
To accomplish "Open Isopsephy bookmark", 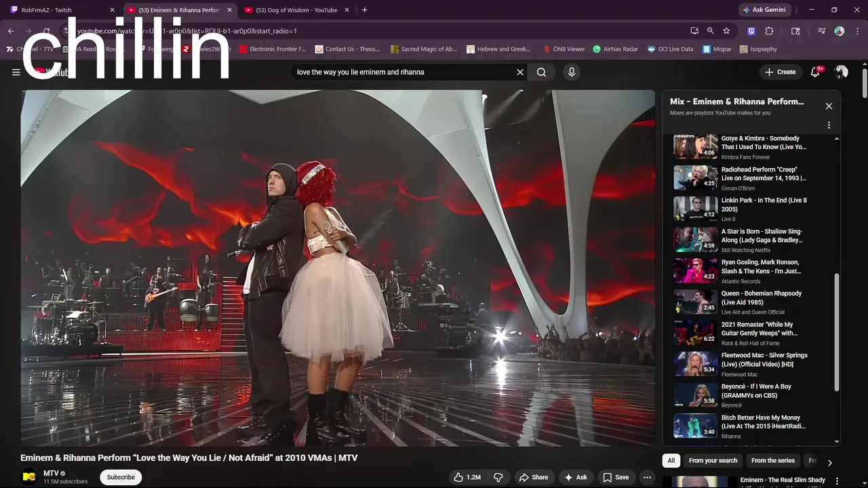I will (x=758, y=49).
